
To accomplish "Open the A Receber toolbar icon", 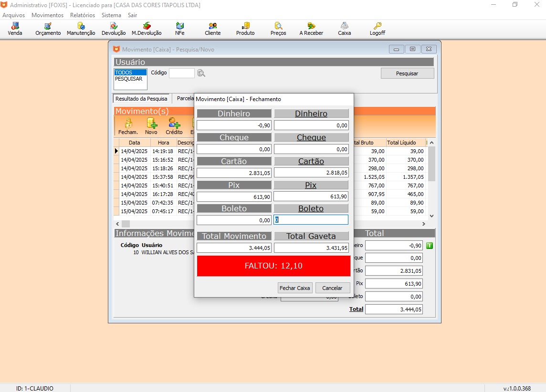I will 311,26.
